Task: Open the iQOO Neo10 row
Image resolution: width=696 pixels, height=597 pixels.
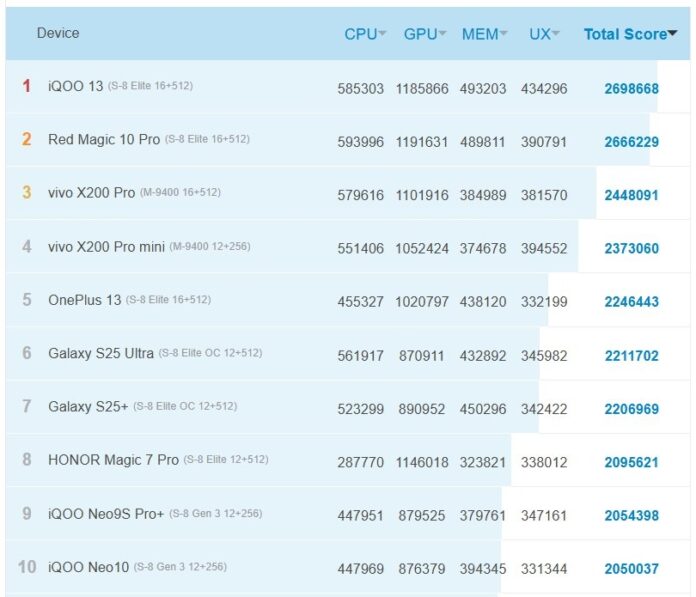Action: point(348,567)
